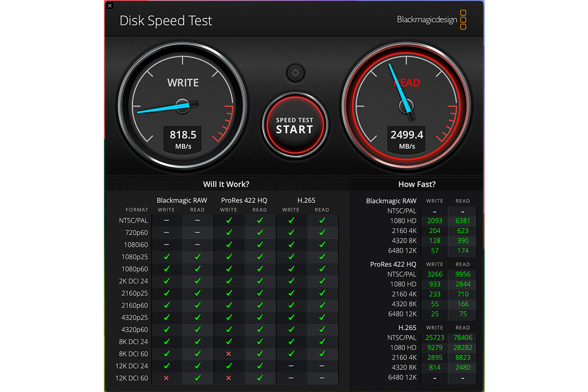Click ProRes 4320 8K read value 166
The height and width of the screenshot is (392, 588).
click(x=463, y=304)
